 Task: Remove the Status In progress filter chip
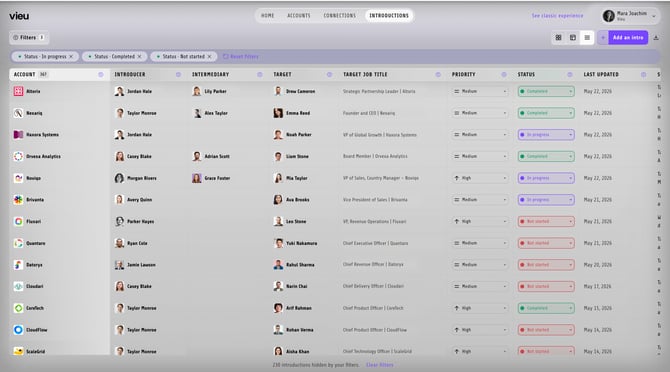pyautogui.click(x=71, y=56)
